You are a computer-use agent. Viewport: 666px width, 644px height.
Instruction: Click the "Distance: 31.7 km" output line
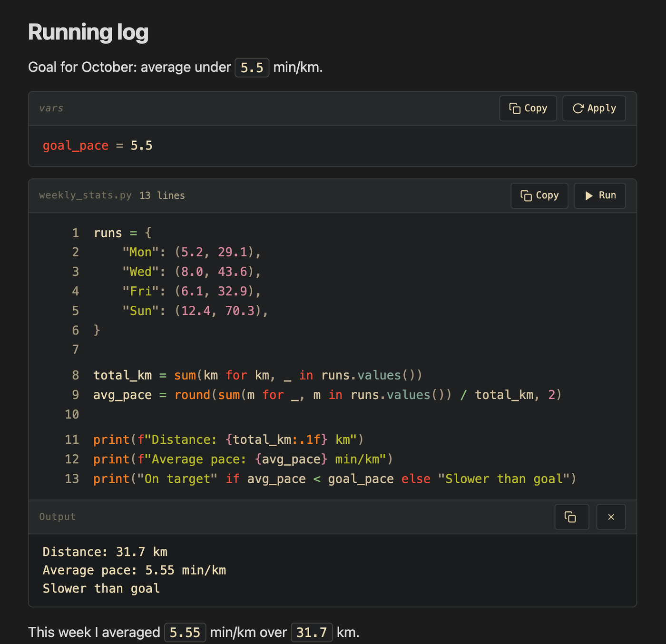105,552
